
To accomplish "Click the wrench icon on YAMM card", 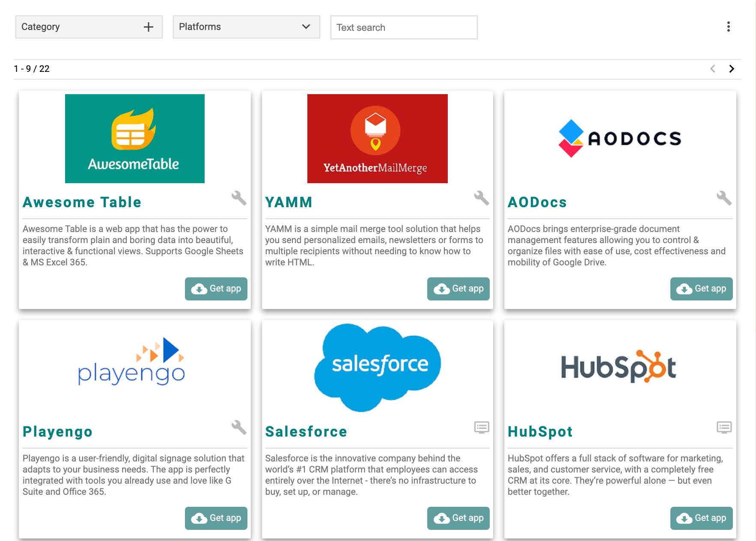I will pyautogui.click(x=482, y=198).
